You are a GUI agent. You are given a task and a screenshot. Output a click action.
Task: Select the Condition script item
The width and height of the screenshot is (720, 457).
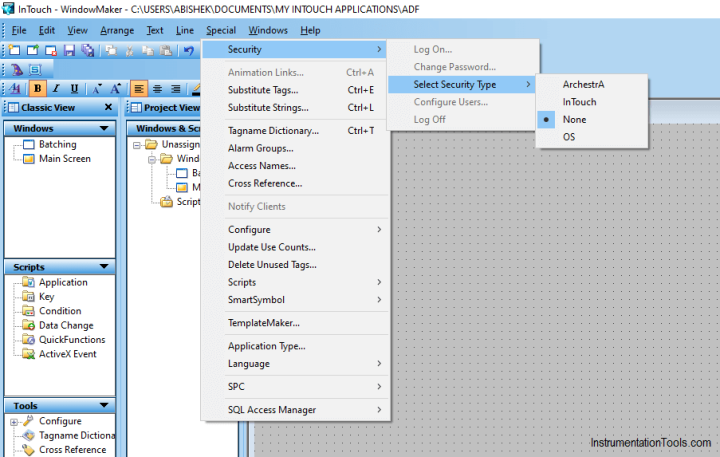(60, 311)
